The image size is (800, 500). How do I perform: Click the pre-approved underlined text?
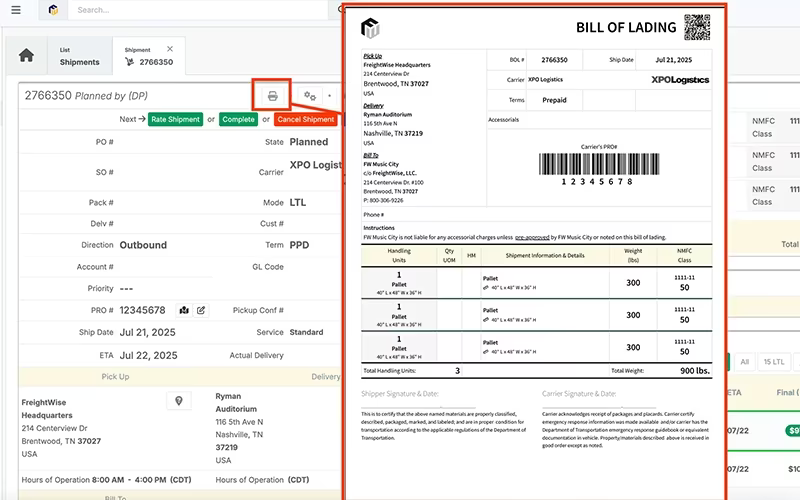(532, 237)
